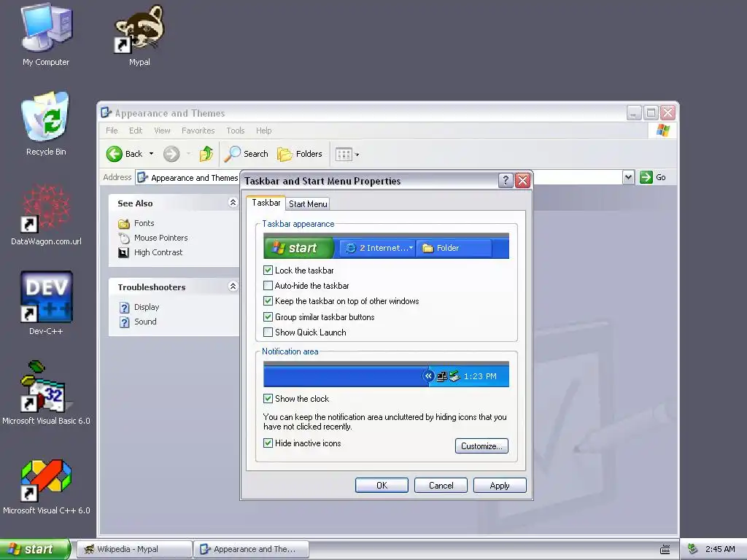Click the Display troubleshooter help icon

pos(124,308)
